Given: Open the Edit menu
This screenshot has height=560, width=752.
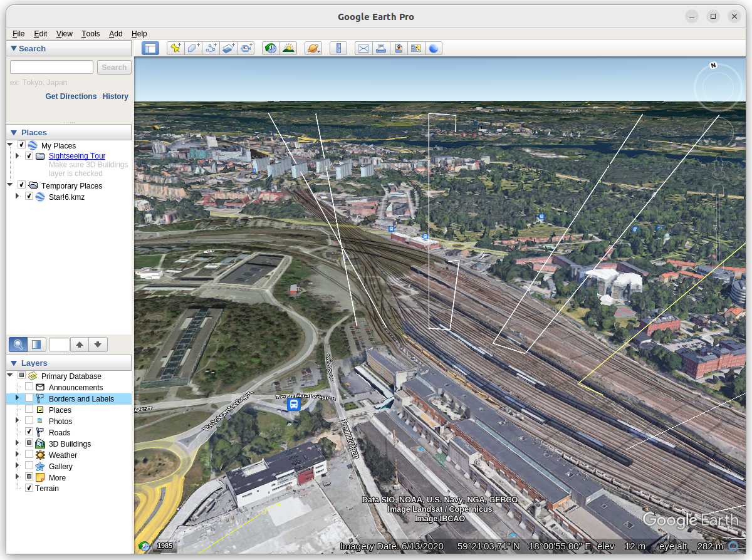Looking at the screenshot, I should tap(41, 34).
